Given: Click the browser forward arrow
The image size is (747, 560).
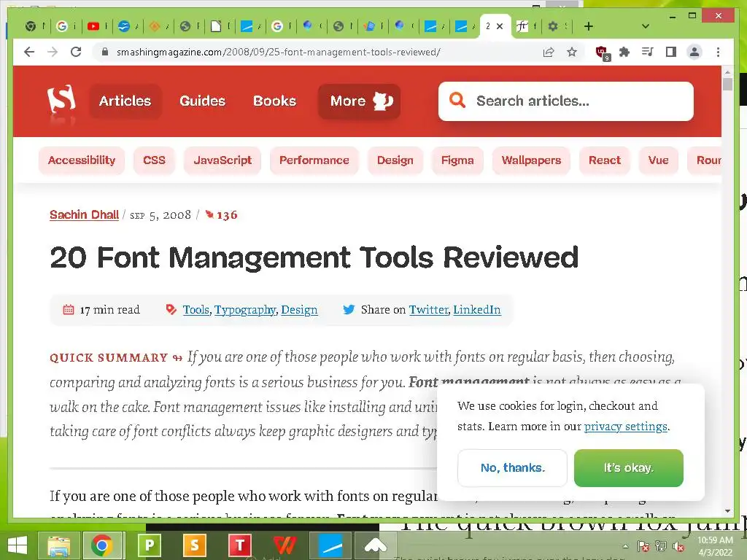Looking at the screenshot, I should (53, 52).
